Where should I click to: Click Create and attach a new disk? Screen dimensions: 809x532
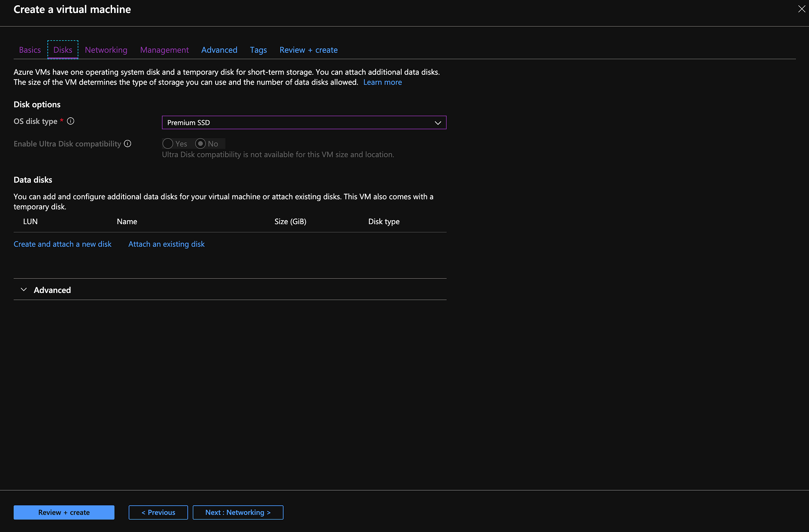(x=62, y=244)
